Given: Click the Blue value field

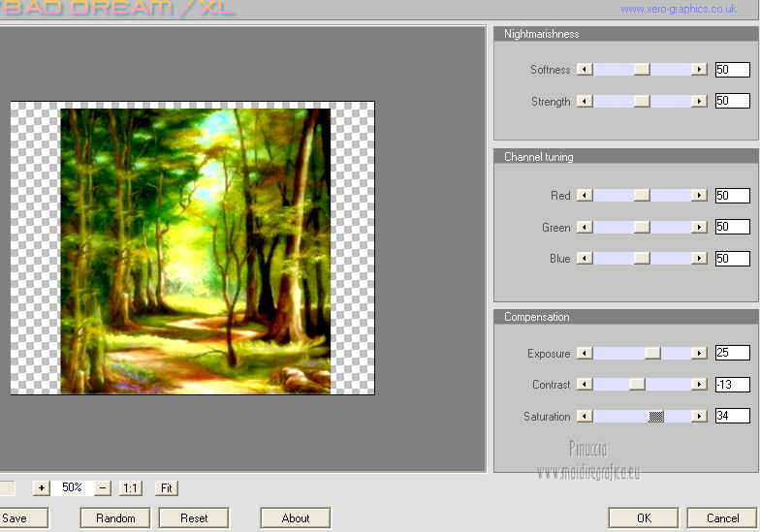Looking at the screenshot, I should [x=733, y=258].
